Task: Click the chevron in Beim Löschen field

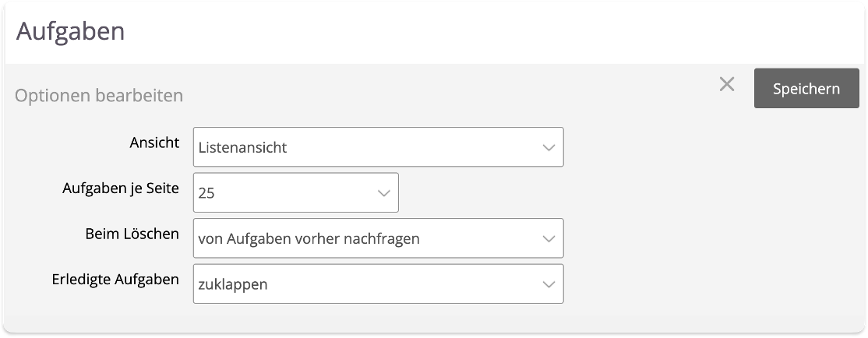Action: point(549,238)
